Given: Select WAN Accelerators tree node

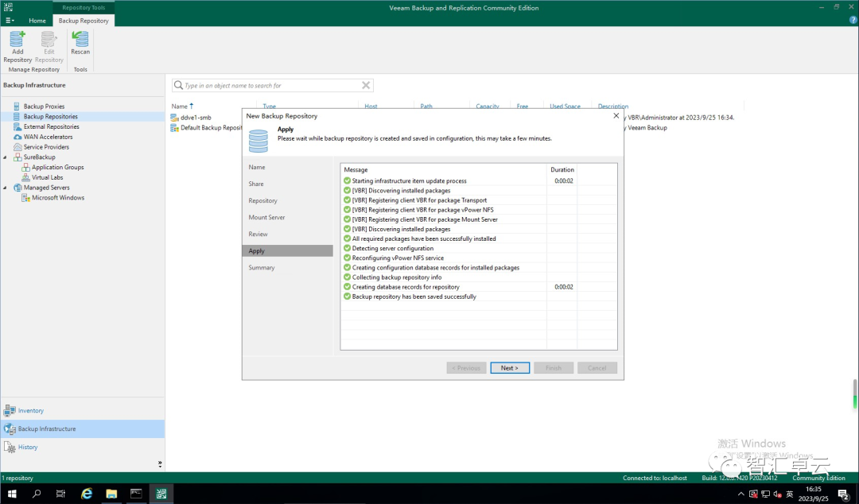Looking at the screenshot, I should coord(48,137).
